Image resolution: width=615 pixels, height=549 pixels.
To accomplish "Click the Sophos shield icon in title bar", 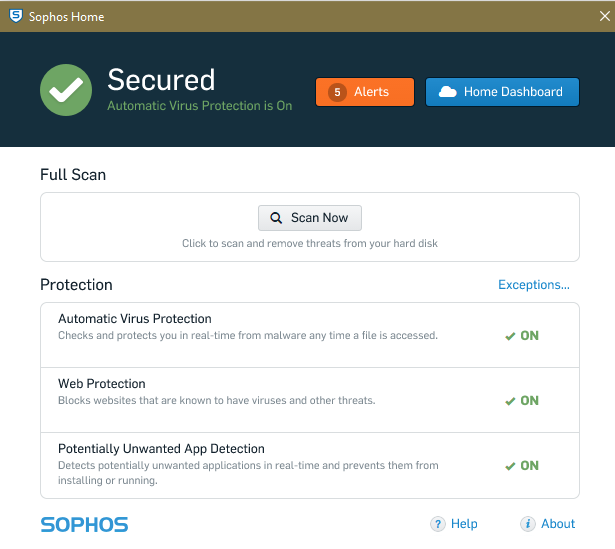I will click(x=16, y=16).
